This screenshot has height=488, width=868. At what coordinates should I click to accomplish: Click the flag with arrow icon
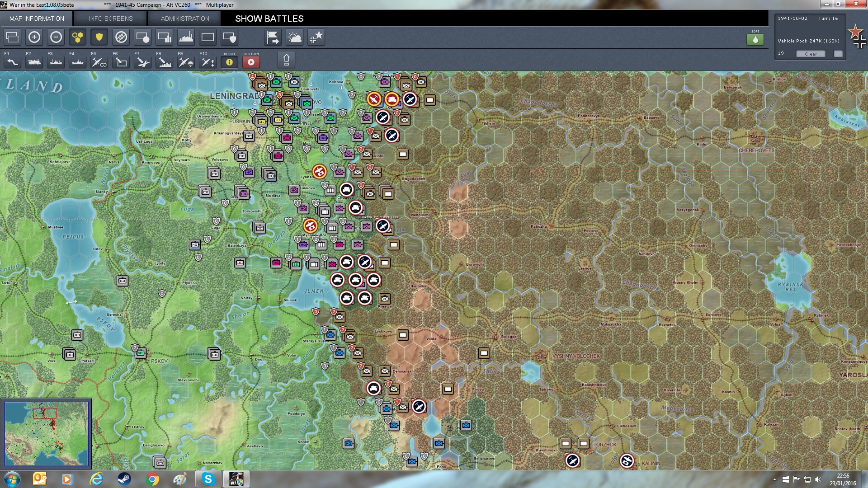pyautogui.click(x=273, y=37)
